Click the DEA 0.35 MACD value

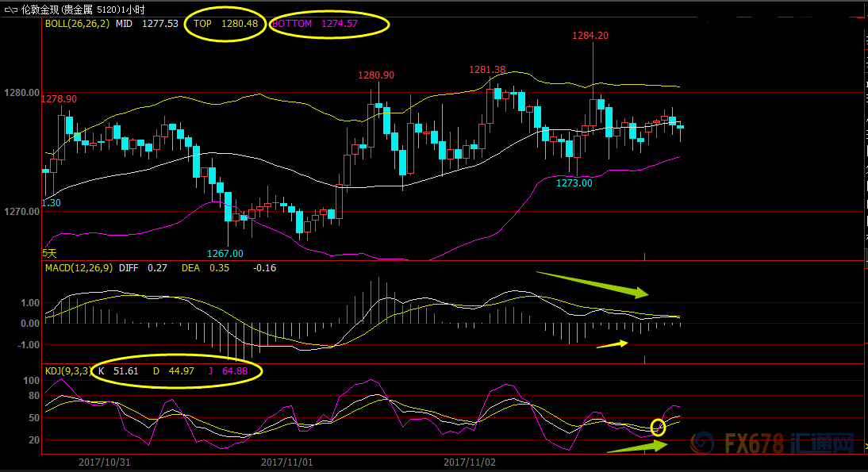(205, 268)
